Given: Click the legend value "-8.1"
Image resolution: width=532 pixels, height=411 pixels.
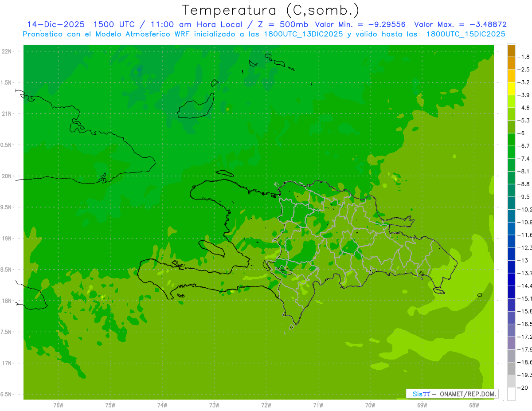Looking at the screenshot, I should tap(524, 171).
